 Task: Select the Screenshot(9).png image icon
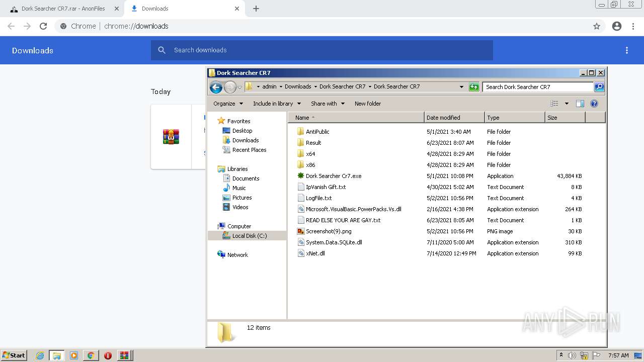[x=301, y=231]
